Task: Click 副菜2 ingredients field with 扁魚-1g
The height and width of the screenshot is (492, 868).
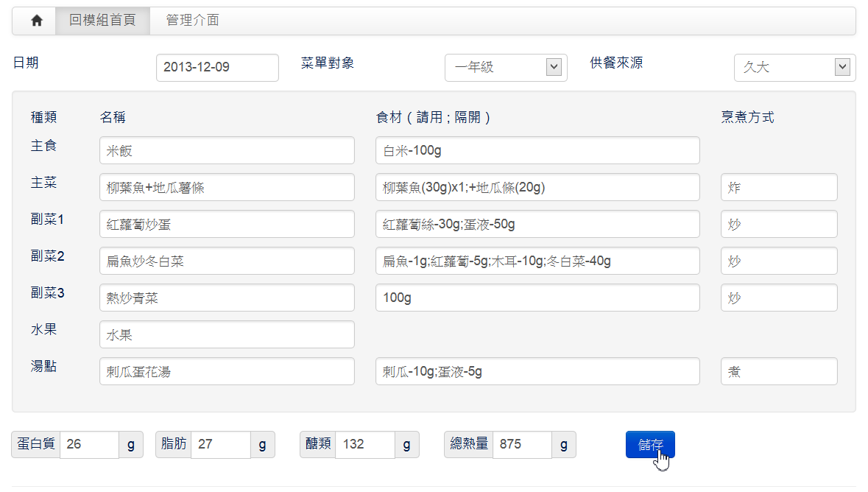Action: pos(537,261)
